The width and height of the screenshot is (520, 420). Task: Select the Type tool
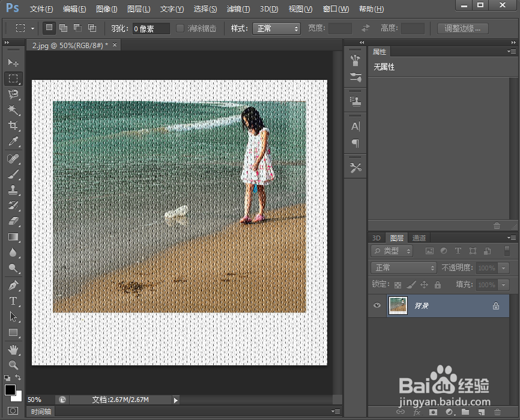(13, 301)
